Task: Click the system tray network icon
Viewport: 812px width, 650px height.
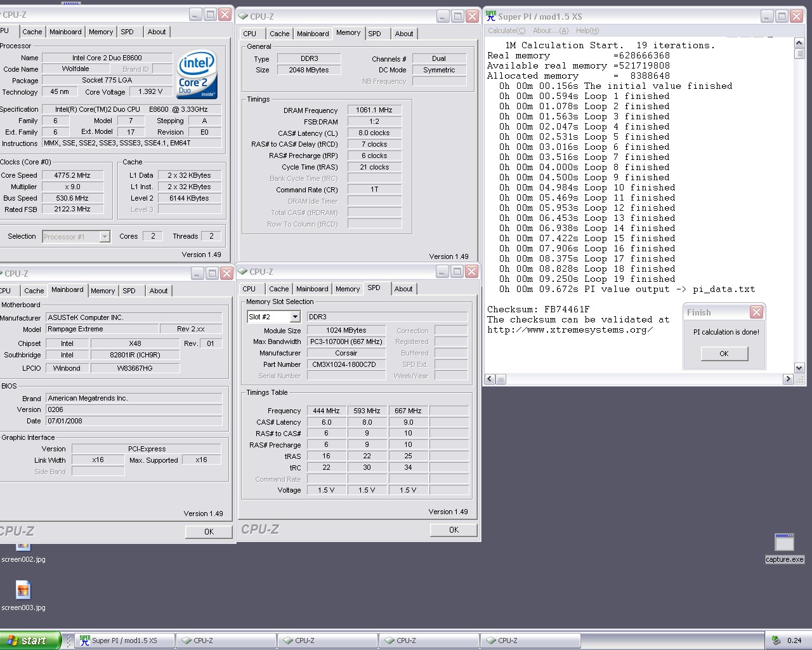Action: tap(776, 640)
